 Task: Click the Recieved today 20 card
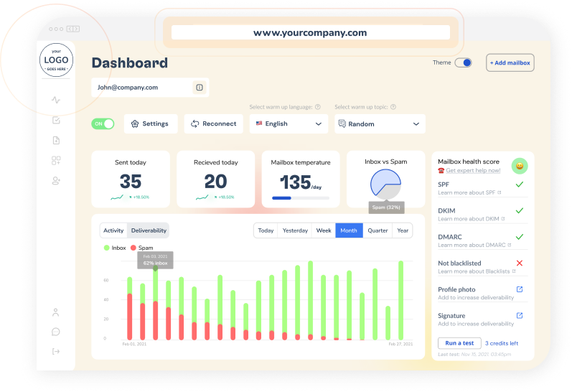tap(215, 179)
